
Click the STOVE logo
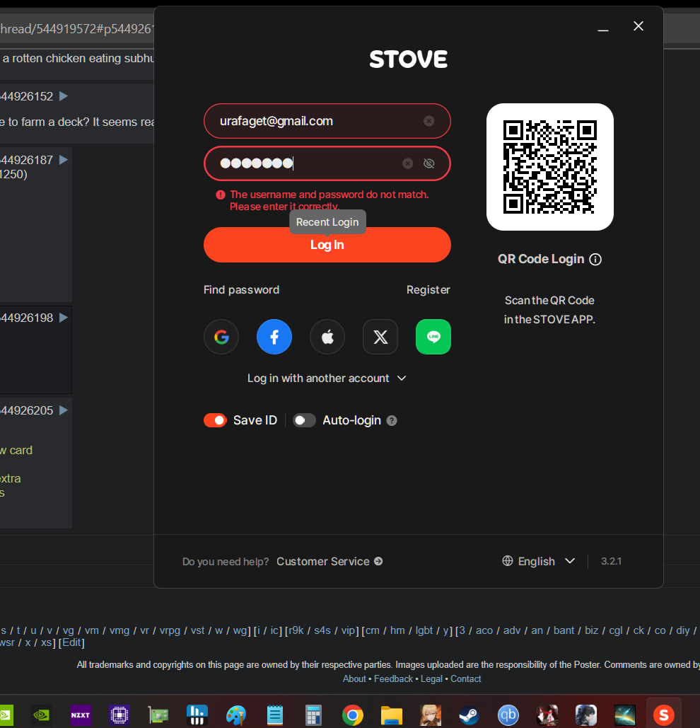tap(408, 59)
